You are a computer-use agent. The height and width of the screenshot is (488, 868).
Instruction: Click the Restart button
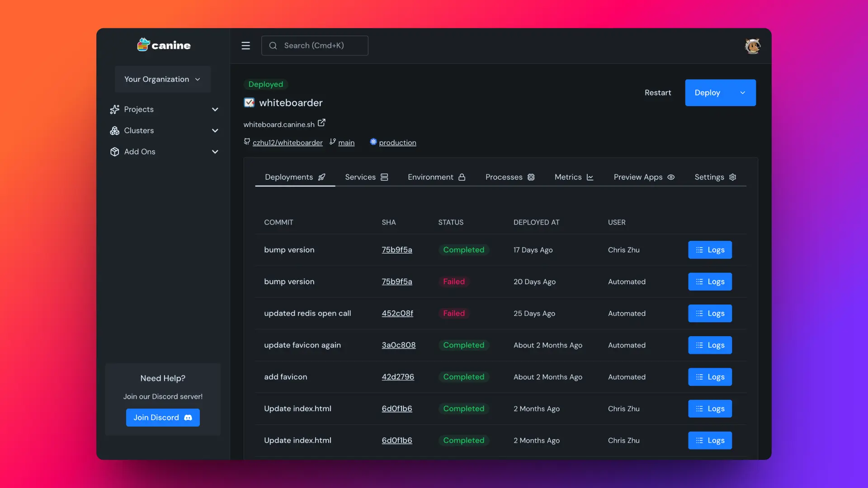(658, 93)
